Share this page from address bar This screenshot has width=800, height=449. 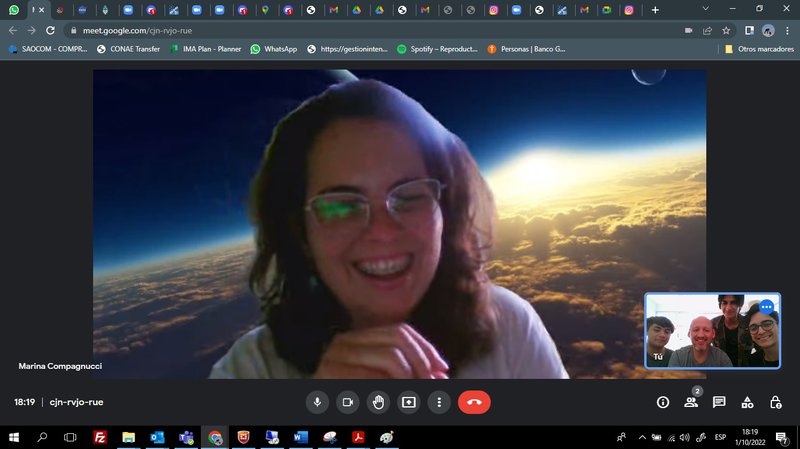click(x=707, y=31)
